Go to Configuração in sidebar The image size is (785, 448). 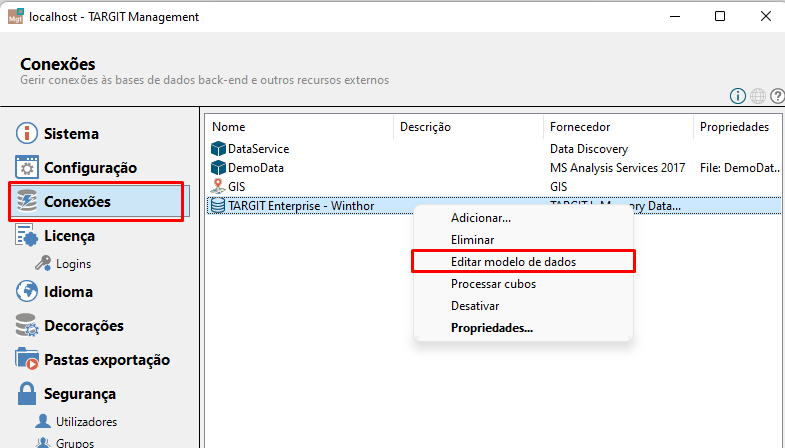(x=90, y=168)
